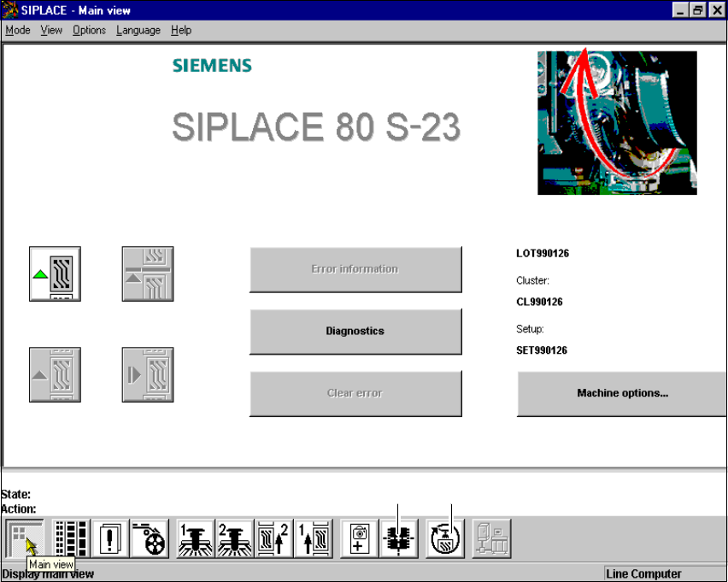This screenshot has width=728, height=582.
Task: Open the error messages exclamation icon
Action: click(x=110, y=538)
